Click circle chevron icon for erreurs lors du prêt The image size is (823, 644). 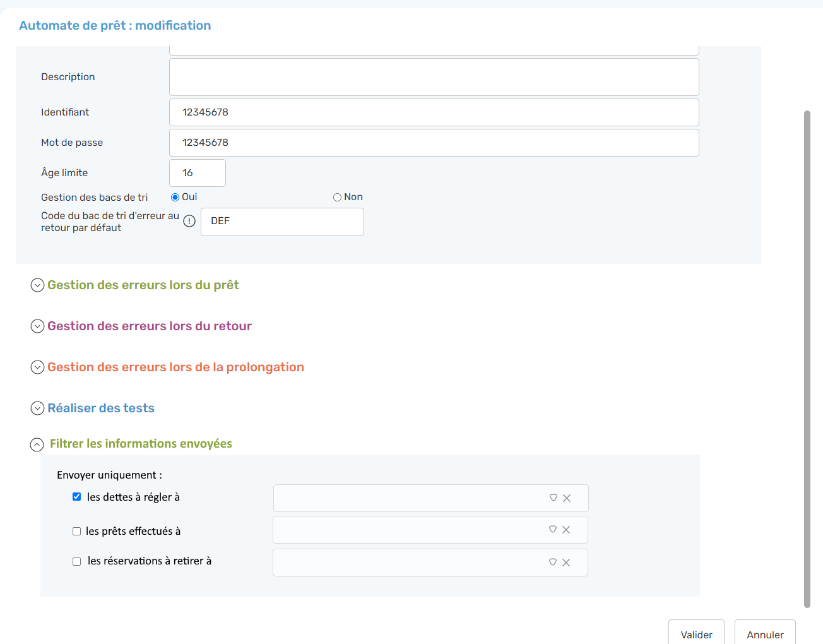[x=37, y=285]
